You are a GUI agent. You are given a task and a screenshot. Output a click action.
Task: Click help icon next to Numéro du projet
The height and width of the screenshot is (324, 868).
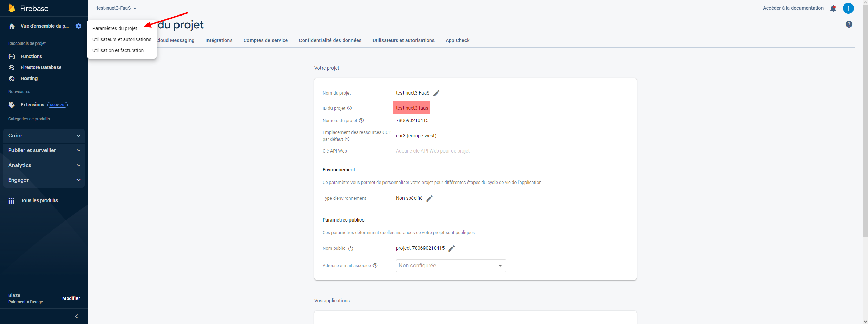pyautogui.click(x=361, y=120)
